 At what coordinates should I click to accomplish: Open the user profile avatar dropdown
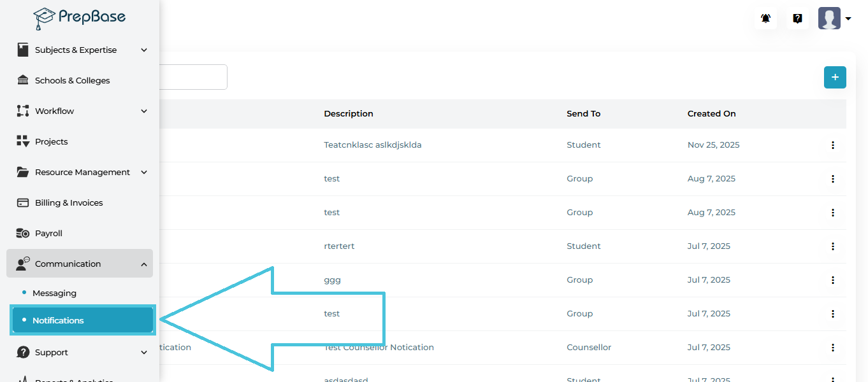(x=834, y=18)
